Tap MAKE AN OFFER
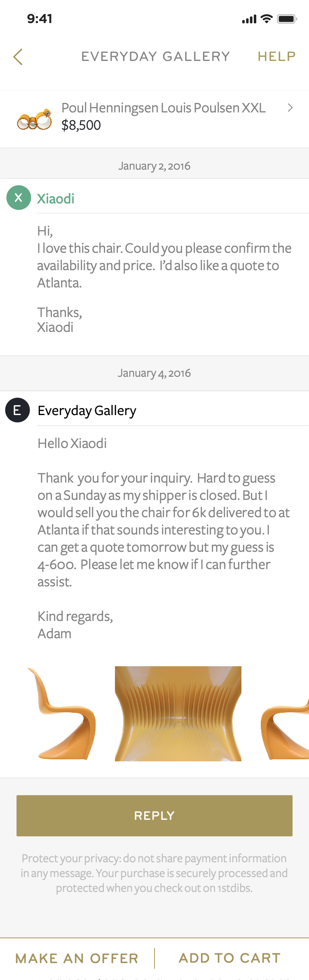Screen dimensions: 309x980 (x=77, y=958)
